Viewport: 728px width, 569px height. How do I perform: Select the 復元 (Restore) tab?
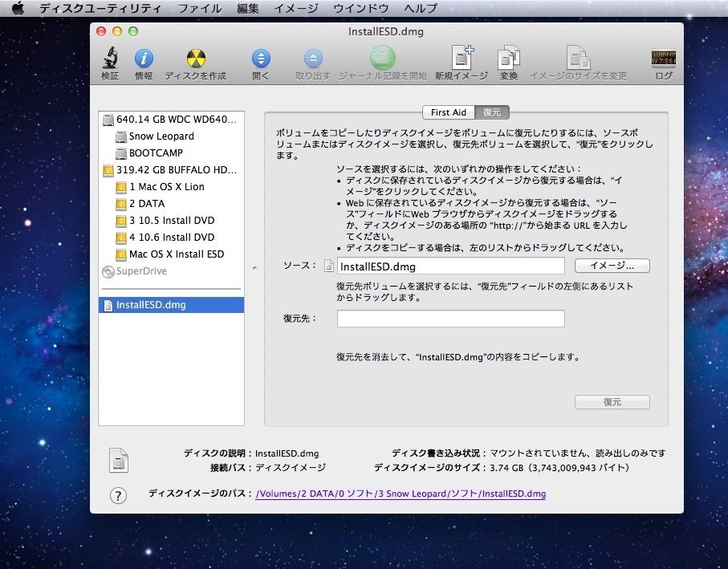(492, 112)
